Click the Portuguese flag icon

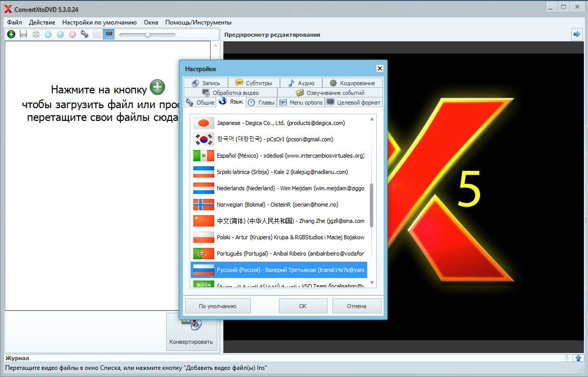[x=203, y=254]
